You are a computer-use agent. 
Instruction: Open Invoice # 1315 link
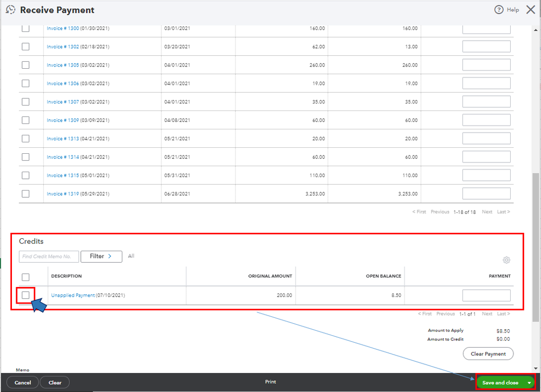tap(63, 175)
